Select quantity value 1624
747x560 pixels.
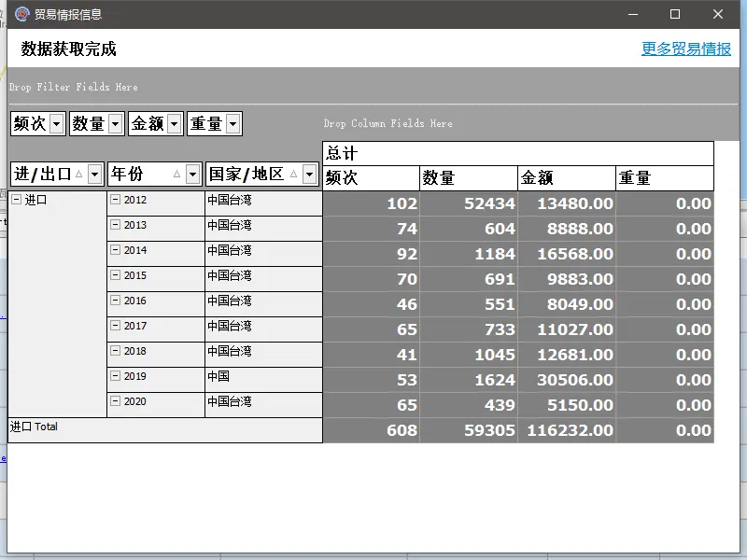click(469, 381)
